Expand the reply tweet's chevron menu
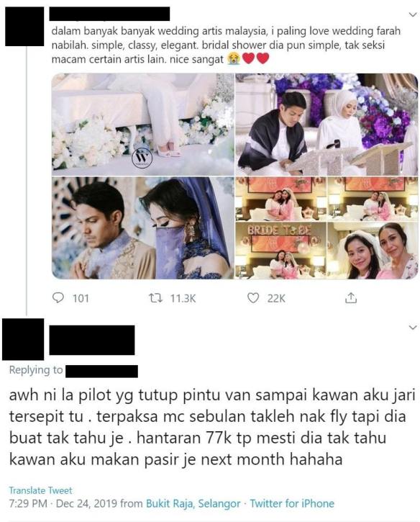Viewport: 420px width, 522px height. coord(413,328)
